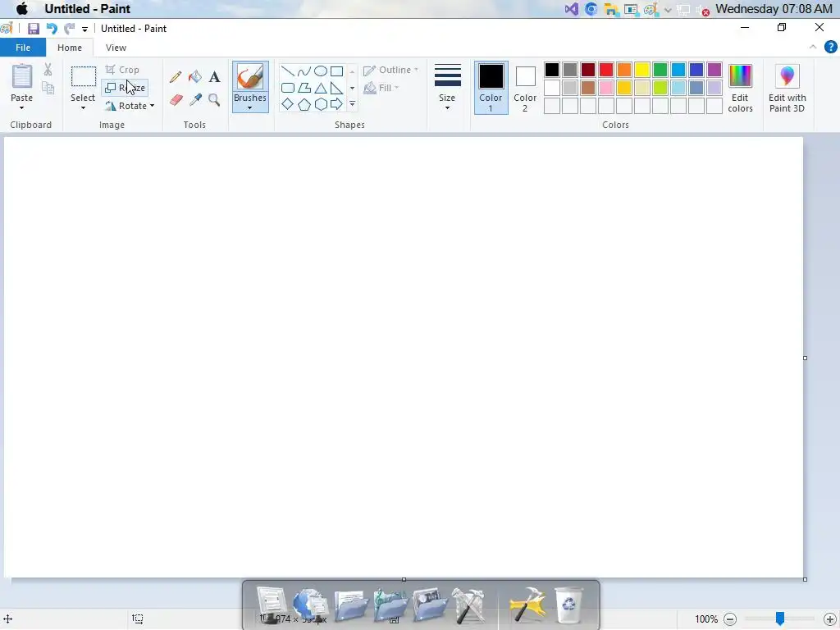Select the Triangle shape
Screen dimensions: 840x630
(321, 88)
